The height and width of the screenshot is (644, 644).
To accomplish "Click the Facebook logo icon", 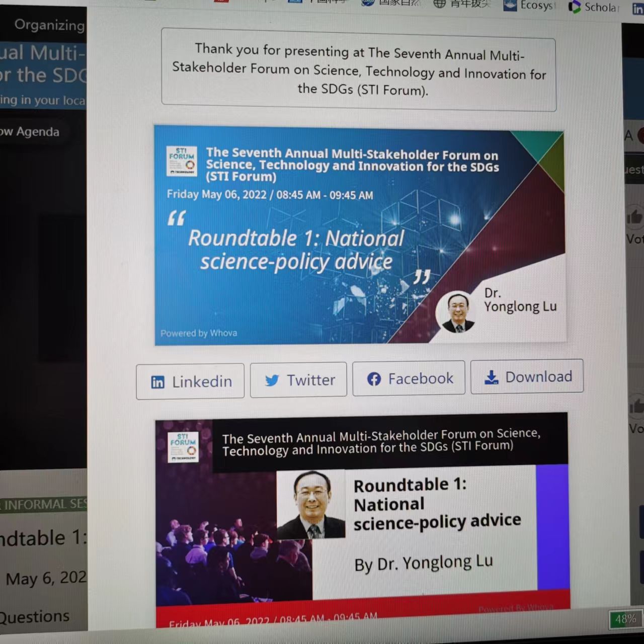I will [374, 379].
